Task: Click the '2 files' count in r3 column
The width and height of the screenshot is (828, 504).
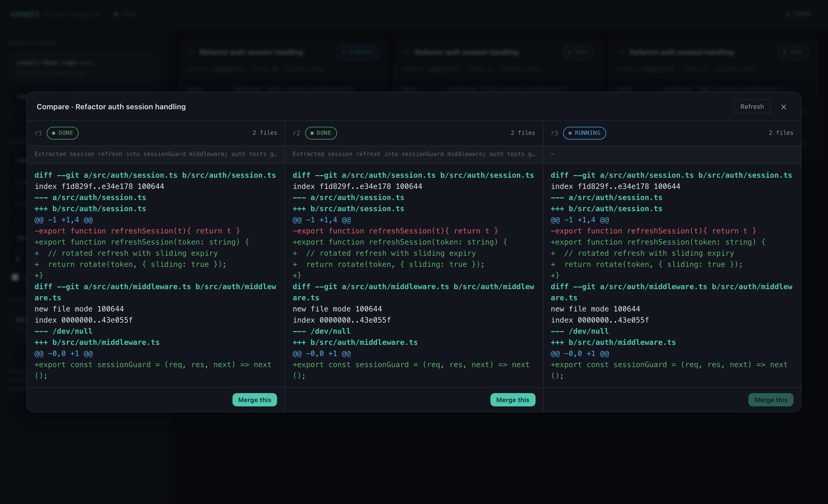Action: coord(781,133)
